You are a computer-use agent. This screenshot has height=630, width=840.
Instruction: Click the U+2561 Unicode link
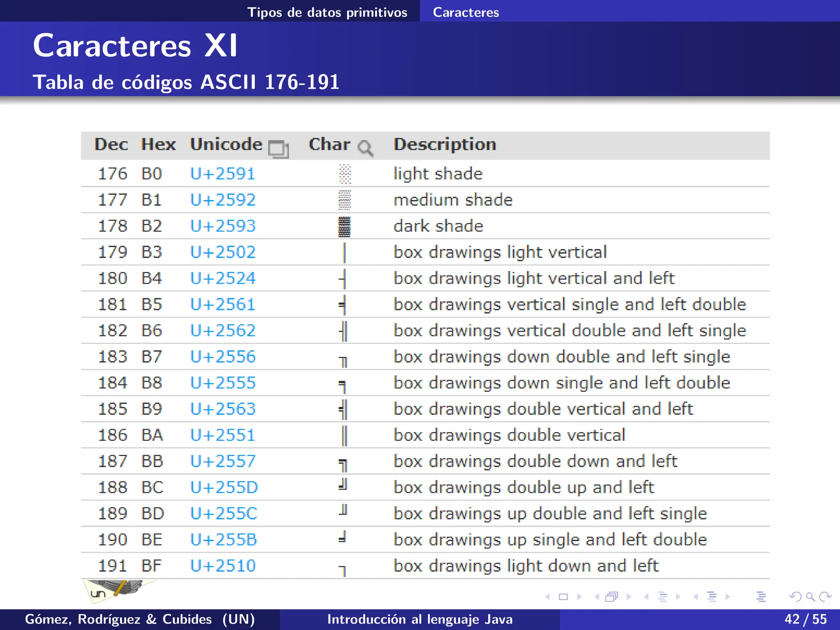[223, 304]
